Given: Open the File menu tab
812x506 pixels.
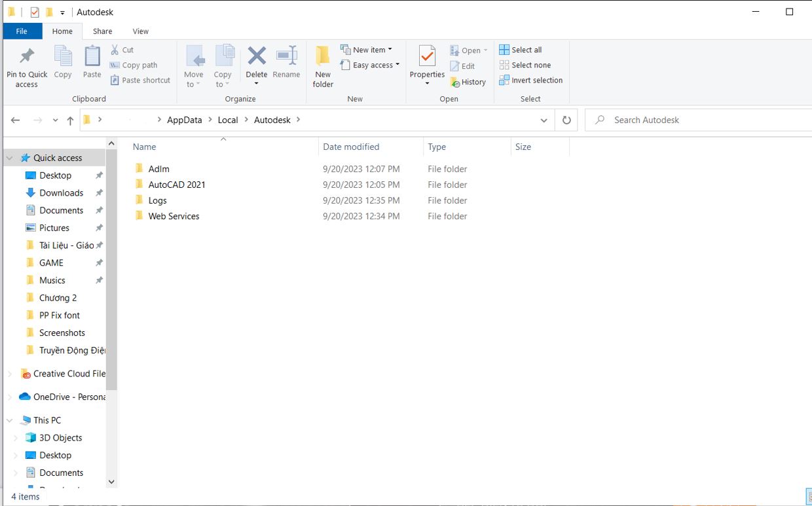Looking at the screenshot, I should click(22, 31).
